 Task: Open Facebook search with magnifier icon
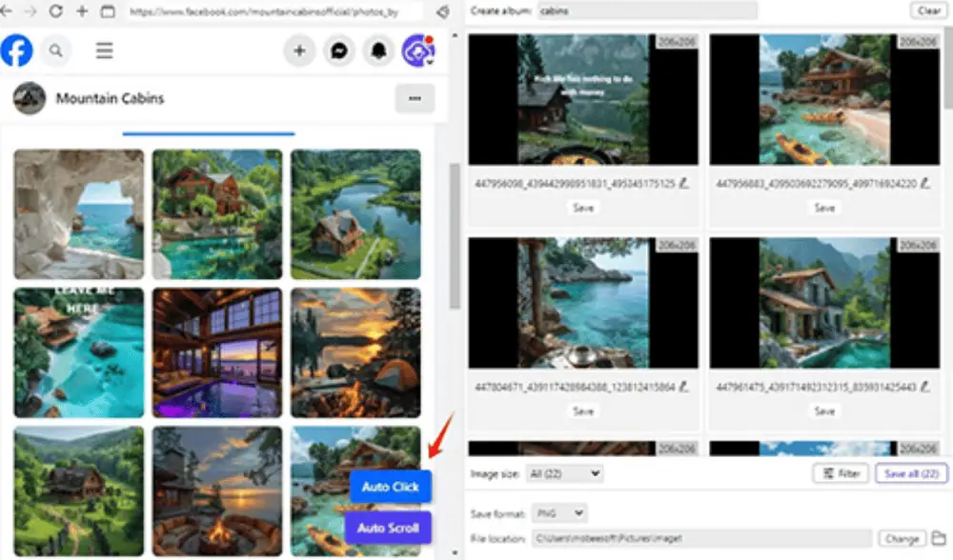[56, 50]
